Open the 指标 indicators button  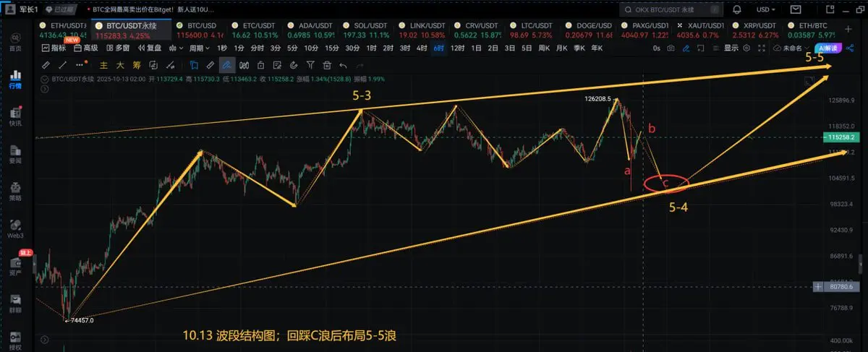[54, 48]
